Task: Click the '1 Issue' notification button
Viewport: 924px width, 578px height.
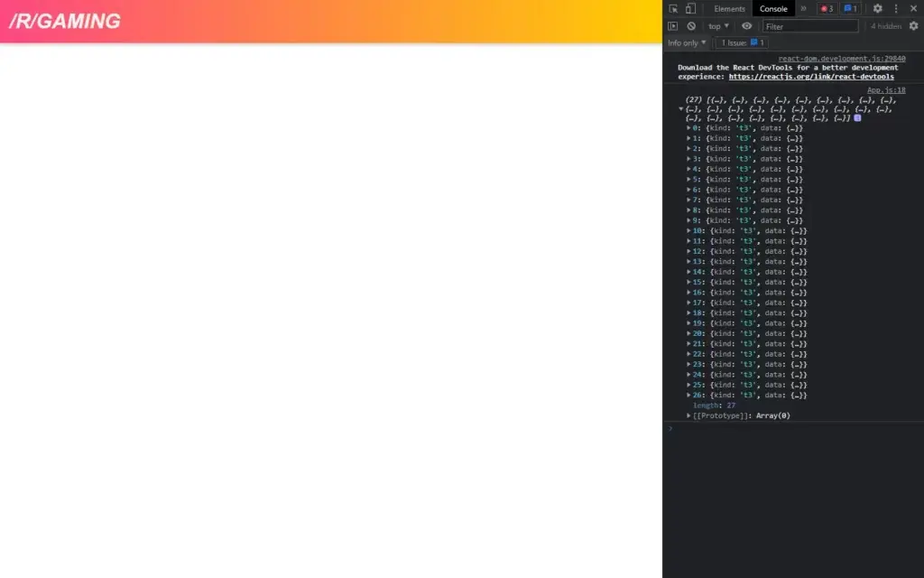Action: 740,42
